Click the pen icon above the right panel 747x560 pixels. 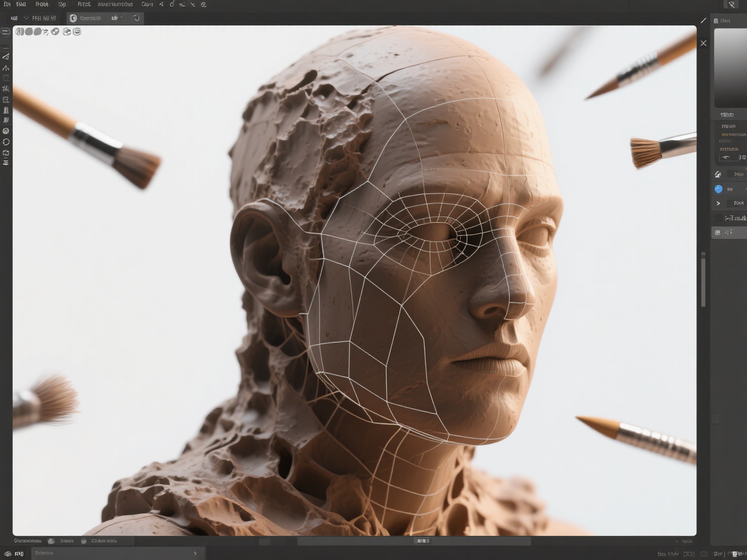click(703, 21)
